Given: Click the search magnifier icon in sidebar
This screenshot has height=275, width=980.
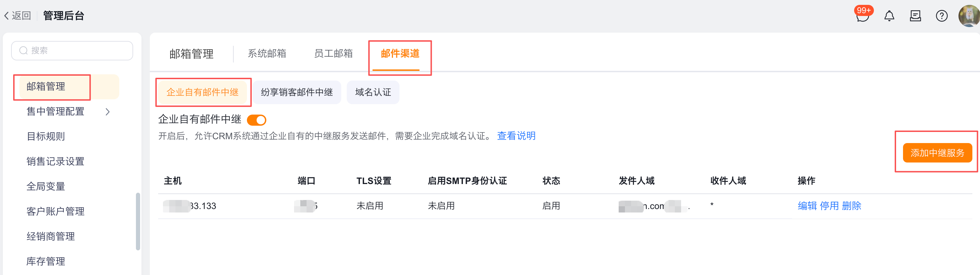Looking at the screenshot, I should pyautogui.click(x=24, y=51).
